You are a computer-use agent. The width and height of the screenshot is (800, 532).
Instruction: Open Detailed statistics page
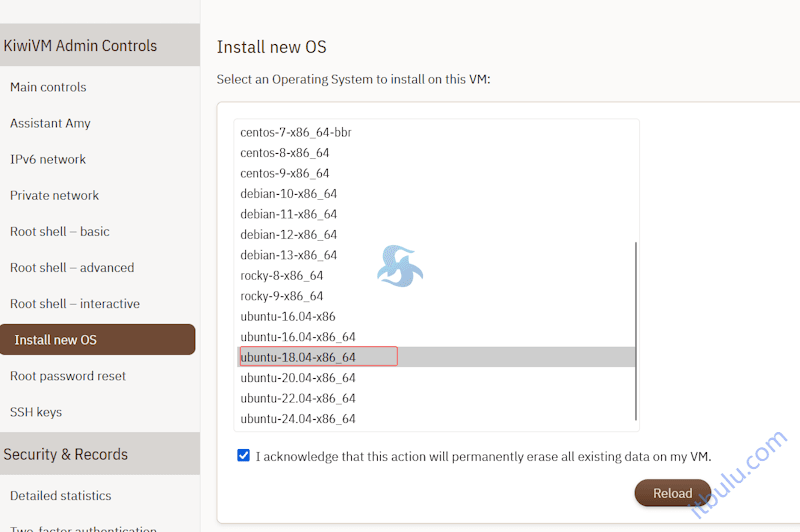coord(61,495)
